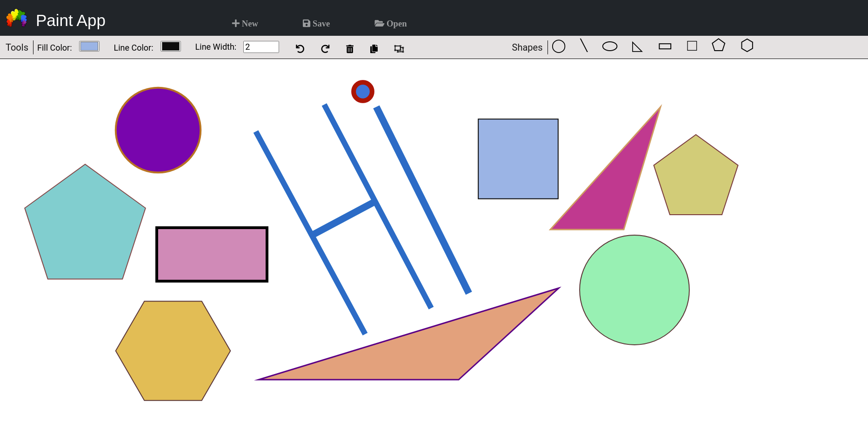The image size is (868, 441).
Task: Click the Paint App title text
Action: 71,20
